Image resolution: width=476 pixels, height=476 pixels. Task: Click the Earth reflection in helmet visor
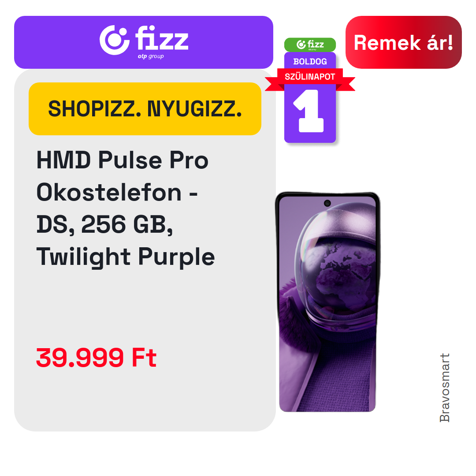[x=343, y=273]
